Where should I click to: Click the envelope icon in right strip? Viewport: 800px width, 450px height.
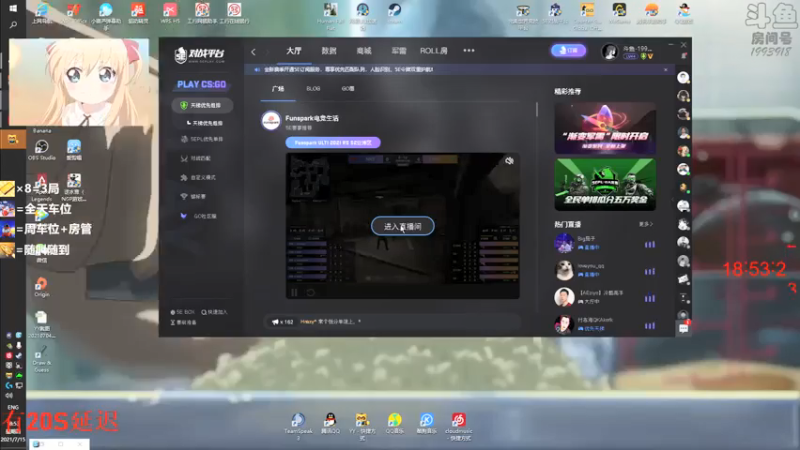pos(683,279)
